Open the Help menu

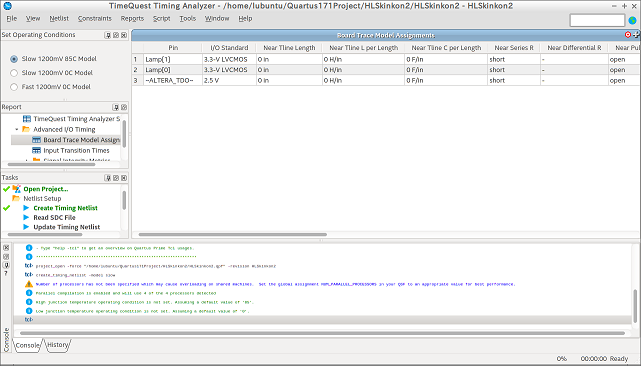click(245, 18)
